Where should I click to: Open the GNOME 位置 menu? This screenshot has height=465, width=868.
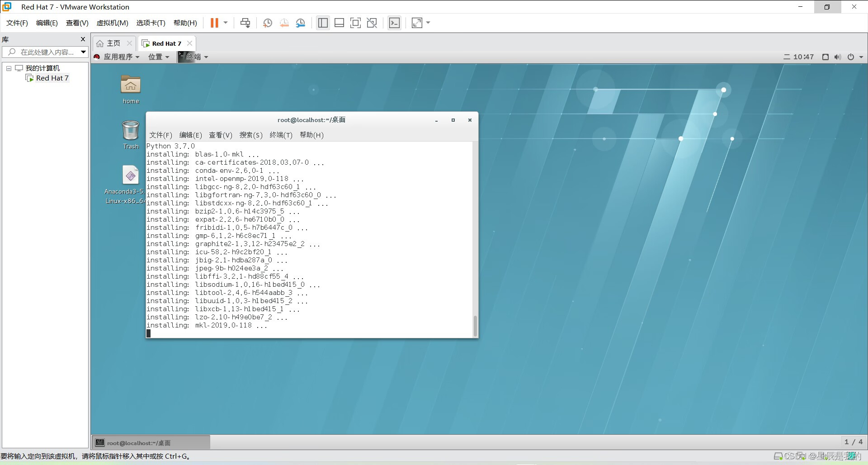click(159, 57)
